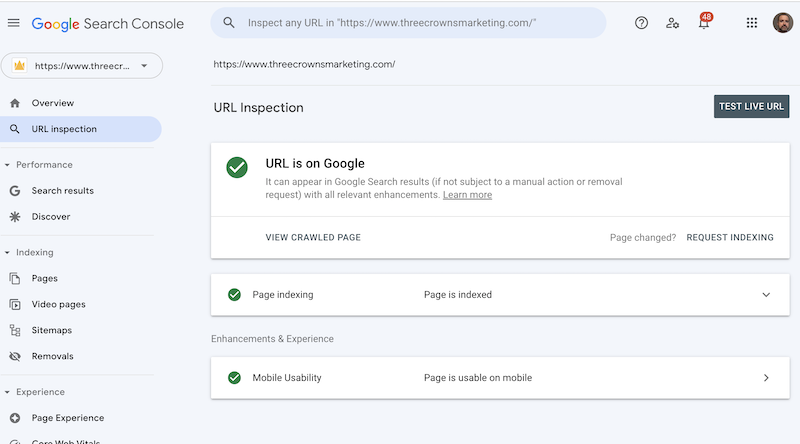
Task: Click the Discover asterisk icon
Action: (15, 217)
